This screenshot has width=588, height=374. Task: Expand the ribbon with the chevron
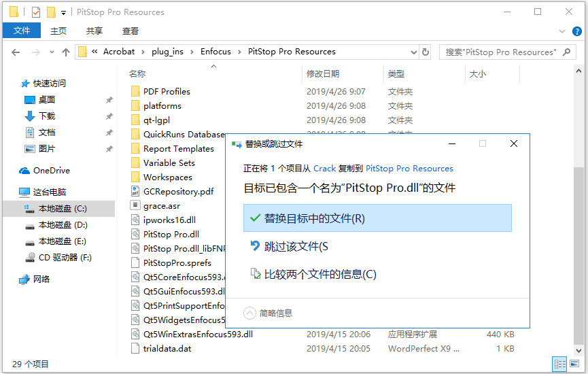tap(561, 31)
